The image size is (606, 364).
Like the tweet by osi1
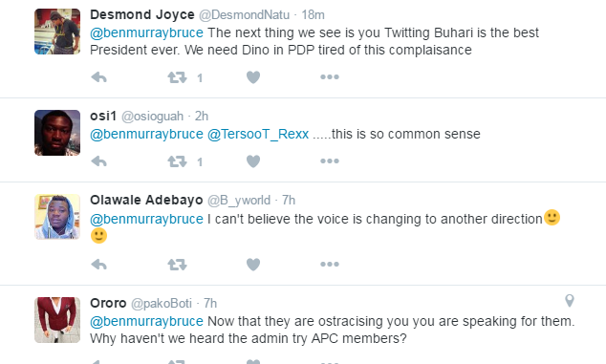[x=253, y=161]
